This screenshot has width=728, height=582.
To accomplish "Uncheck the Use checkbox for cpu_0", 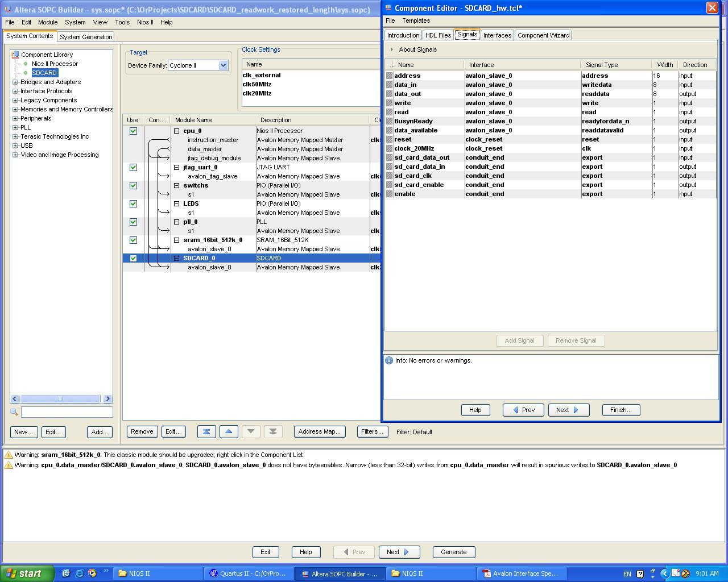I will (x=133, y=131).
